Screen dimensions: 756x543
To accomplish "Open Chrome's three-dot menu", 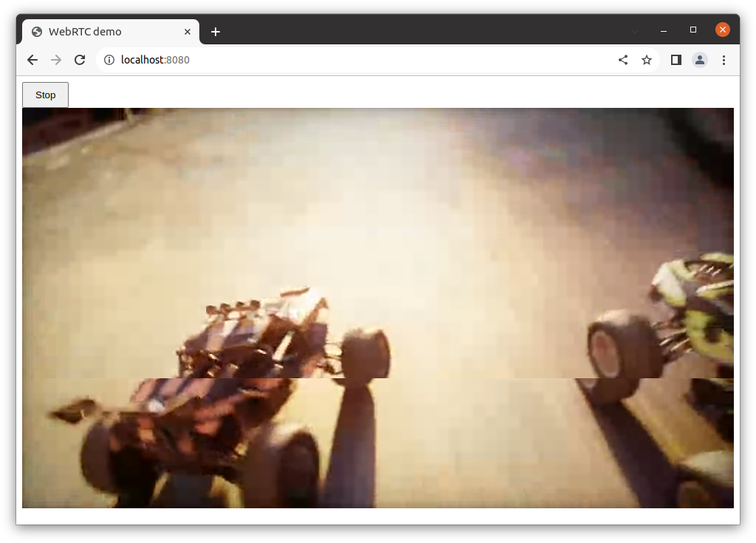I will [724, 60].
